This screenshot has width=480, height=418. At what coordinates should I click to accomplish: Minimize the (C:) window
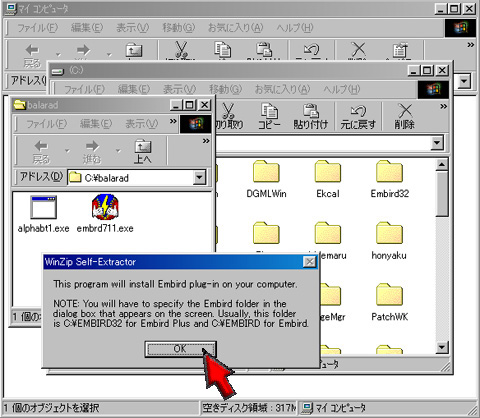tap(414, 70)
